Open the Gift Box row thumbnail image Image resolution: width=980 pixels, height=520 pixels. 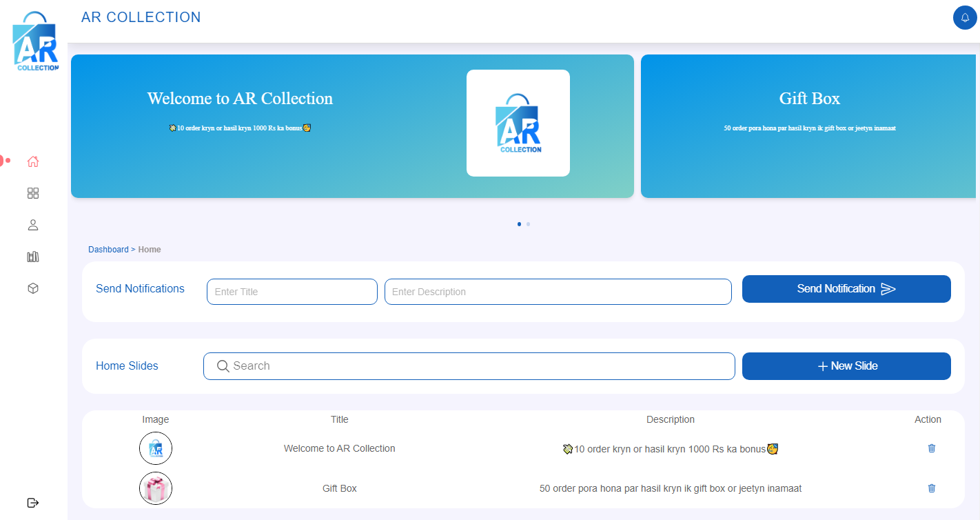tap(156, 489)
